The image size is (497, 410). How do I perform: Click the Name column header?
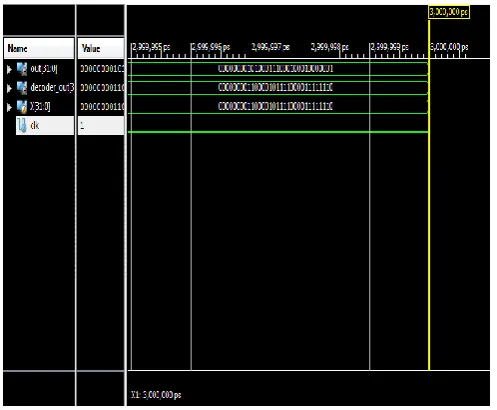pyautogui.click(x=39, y=48)
